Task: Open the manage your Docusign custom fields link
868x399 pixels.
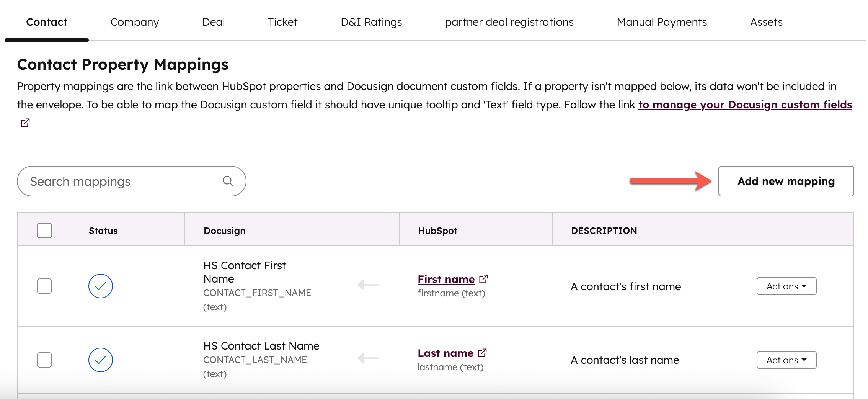Action: [x=746, y=105]
